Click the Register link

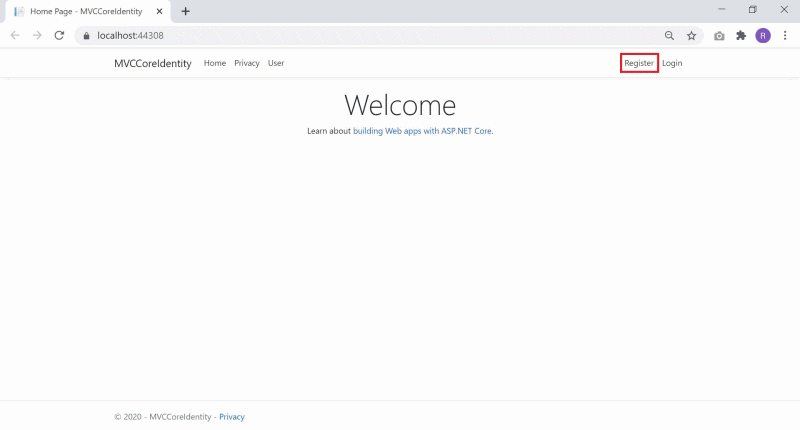click(x=639, y=63)
